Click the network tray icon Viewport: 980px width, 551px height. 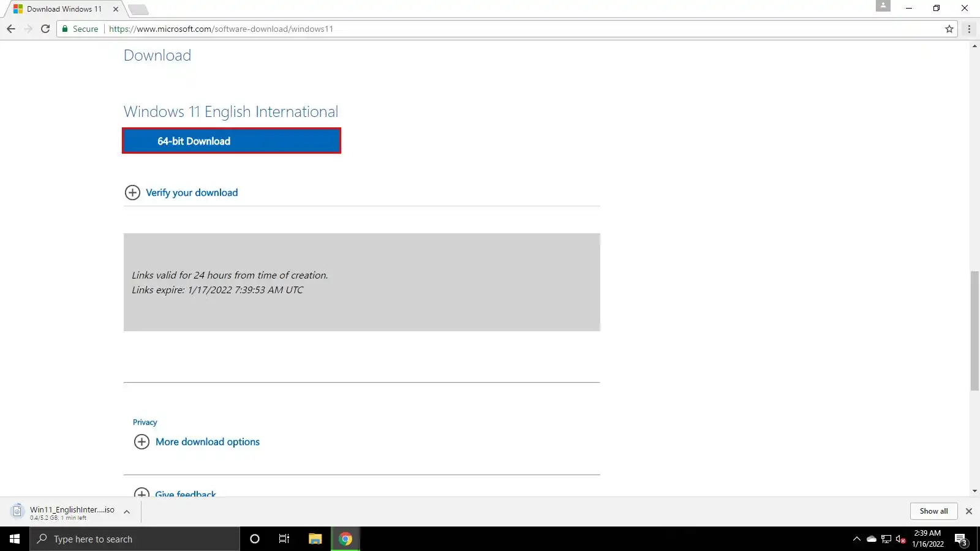pyautogui.click(x=886, y=539)
